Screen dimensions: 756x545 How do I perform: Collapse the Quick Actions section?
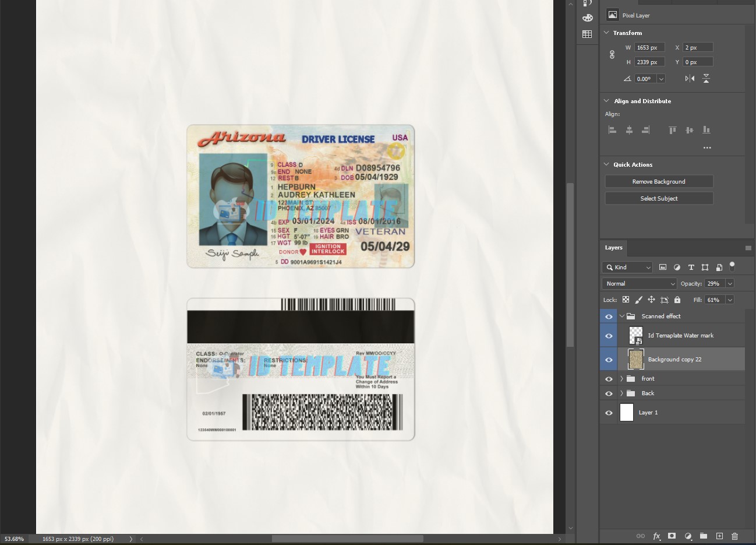(x=606, y=164)
